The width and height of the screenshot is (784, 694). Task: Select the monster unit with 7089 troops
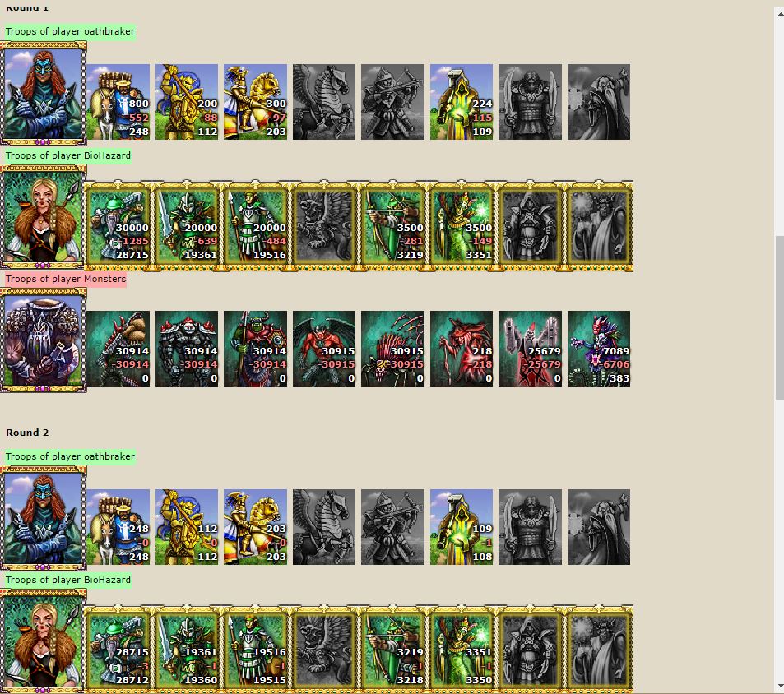599,349
